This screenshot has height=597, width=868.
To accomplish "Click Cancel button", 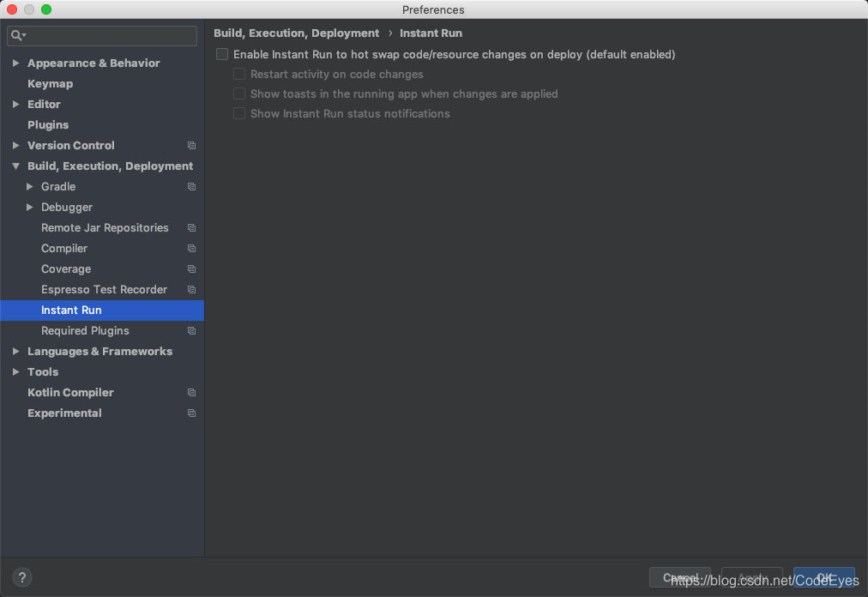I will pos(680,577).
